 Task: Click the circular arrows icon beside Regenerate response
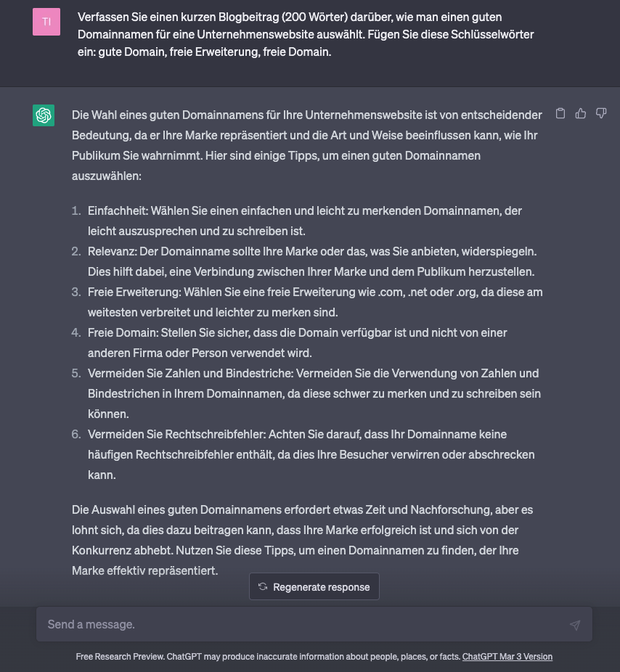pyautogui.click(x=263, y=586)
